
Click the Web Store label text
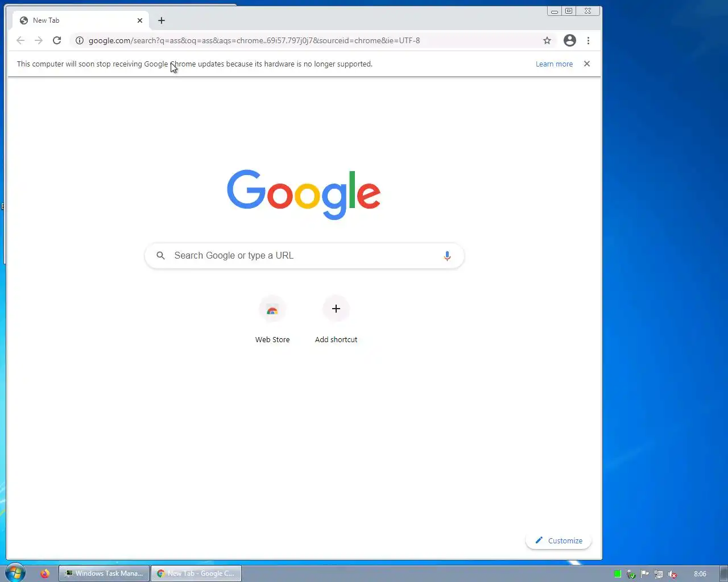tap(272, 339)
